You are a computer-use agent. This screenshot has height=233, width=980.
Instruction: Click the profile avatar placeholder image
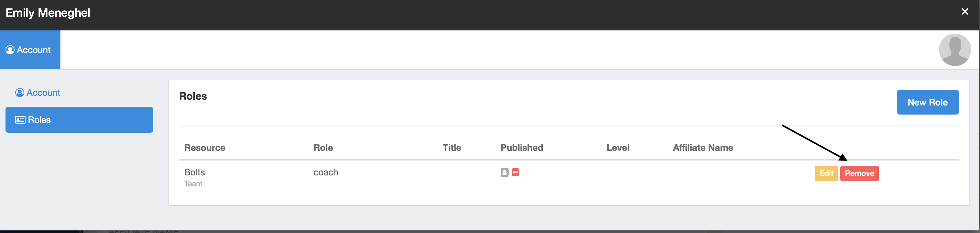point(954,50)
